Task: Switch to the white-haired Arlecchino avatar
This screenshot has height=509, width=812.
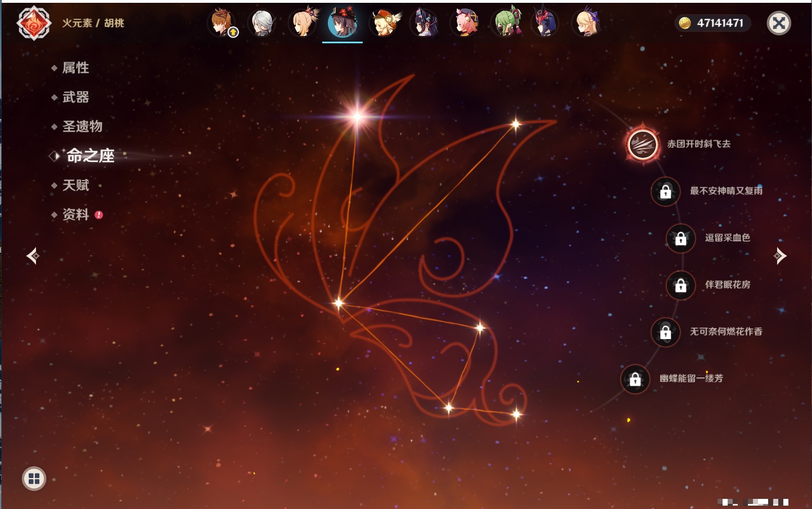Action: 262,23
